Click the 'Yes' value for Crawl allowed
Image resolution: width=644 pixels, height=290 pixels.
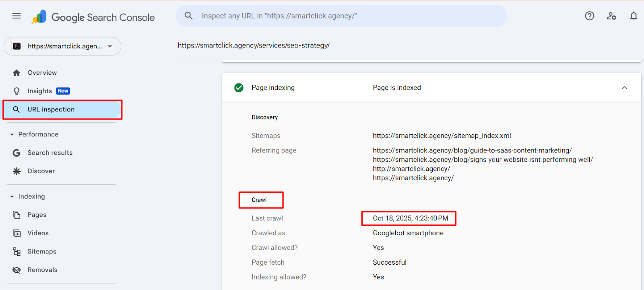point(378,248)
